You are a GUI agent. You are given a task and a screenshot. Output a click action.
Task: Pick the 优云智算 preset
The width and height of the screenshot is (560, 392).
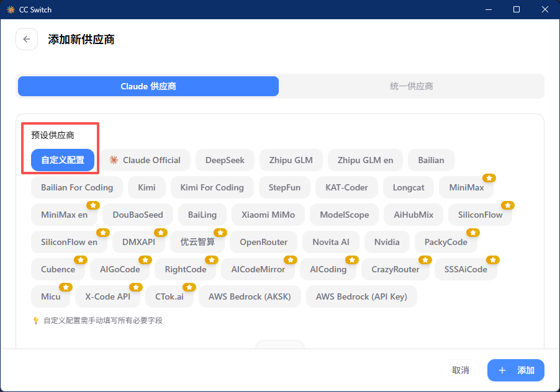pos(197,242)
